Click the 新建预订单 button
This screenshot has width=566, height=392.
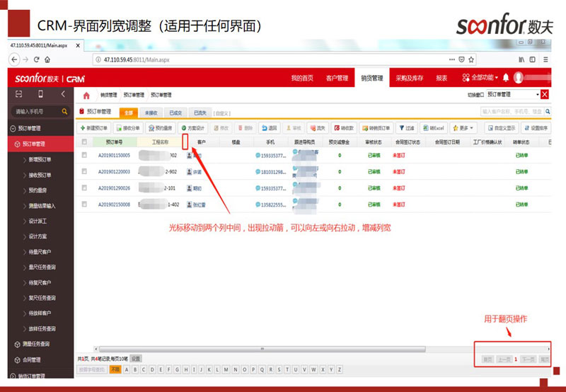[x=94, y=128]
